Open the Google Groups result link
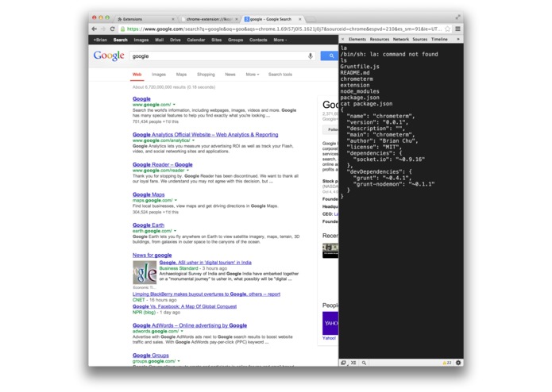This screenshot has height=392, width=552. (x=151, y=355)
